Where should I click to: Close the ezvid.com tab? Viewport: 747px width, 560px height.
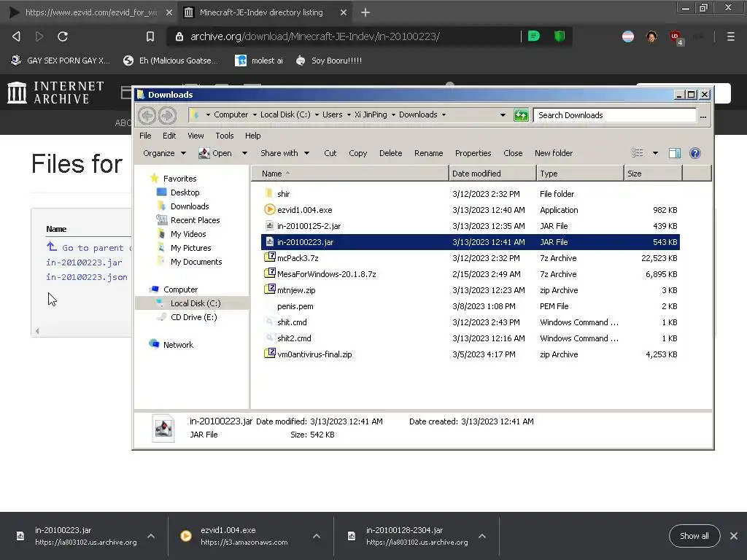point(169,12)
